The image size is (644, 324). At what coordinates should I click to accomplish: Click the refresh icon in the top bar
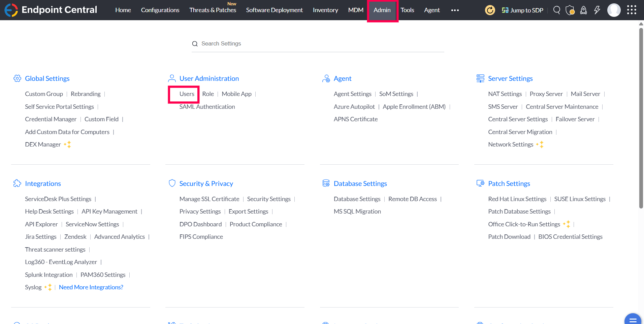tap(490, 10)
